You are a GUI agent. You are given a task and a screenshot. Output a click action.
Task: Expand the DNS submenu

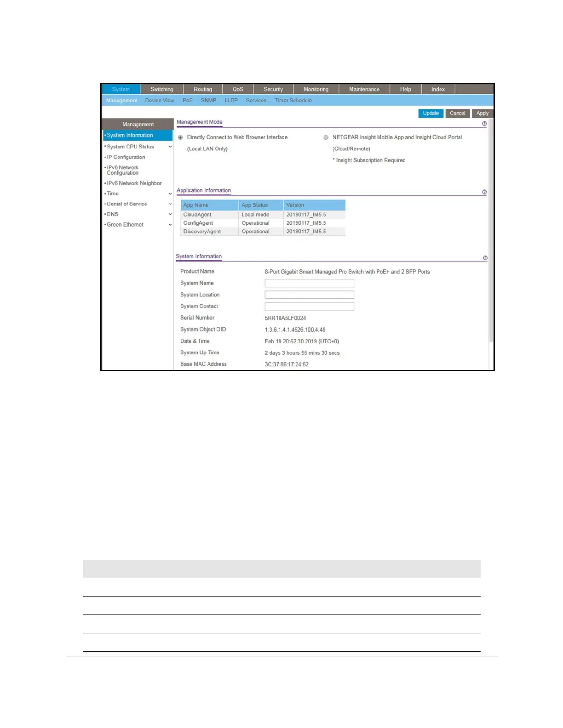click(170, 214)
